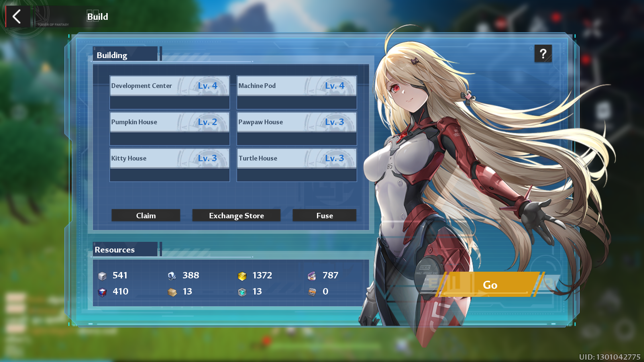The width and height of the screenshot is (644, 362).
Task: Select the purple character resource icon
Action: pos(312,276)
